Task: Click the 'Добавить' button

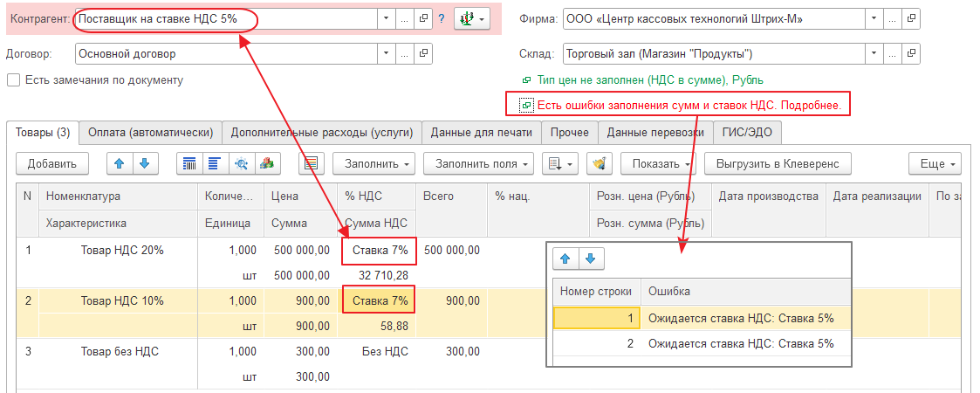Action: coord(51,163)
